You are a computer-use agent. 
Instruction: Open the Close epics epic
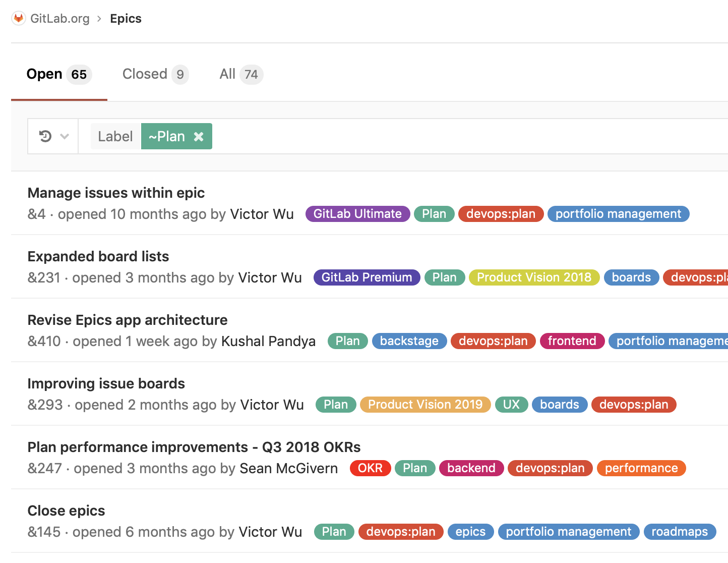(x=66, y=511)
